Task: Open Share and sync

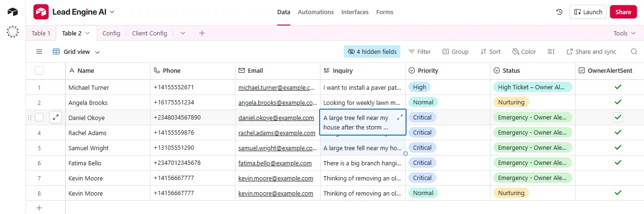Action: pos(592,51)
